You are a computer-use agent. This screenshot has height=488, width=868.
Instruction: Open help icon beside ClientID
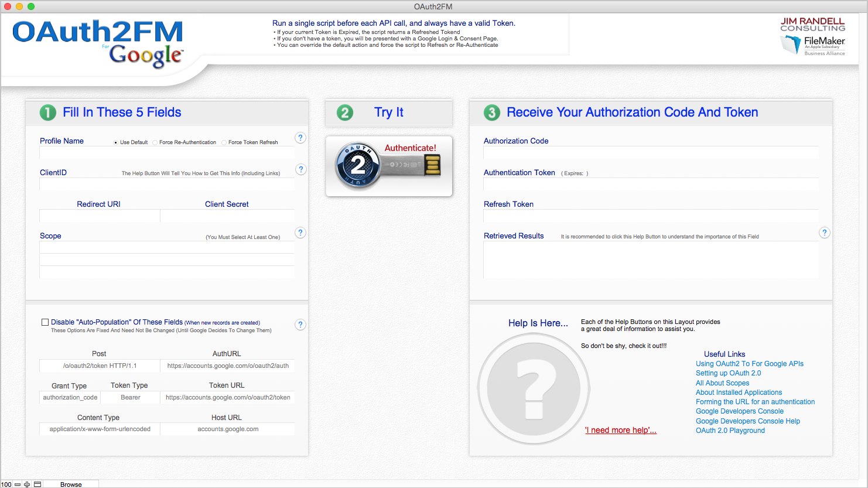[x=300, y=169]
